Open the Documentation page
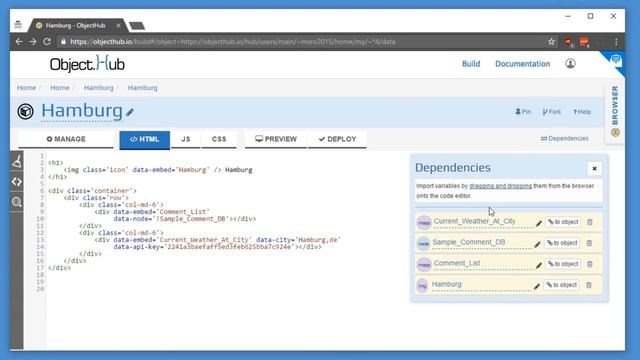 tap(522, 64)
